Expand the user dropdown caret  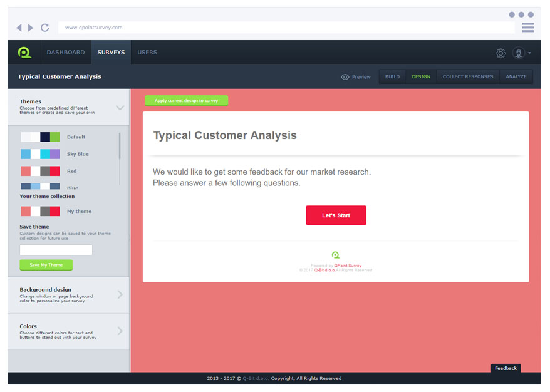point(530,53)
